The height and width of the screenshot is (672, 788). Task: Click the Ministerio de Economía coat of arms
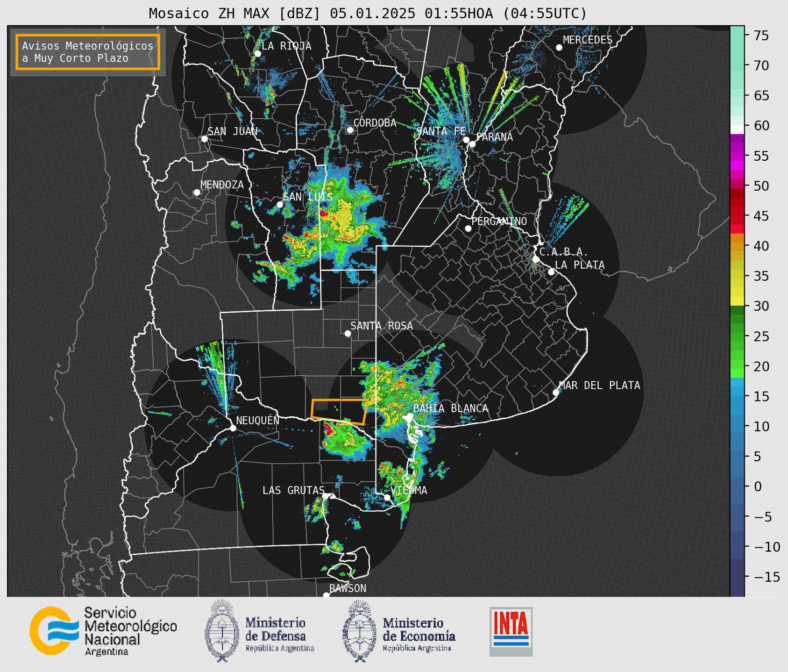(359, 631)
